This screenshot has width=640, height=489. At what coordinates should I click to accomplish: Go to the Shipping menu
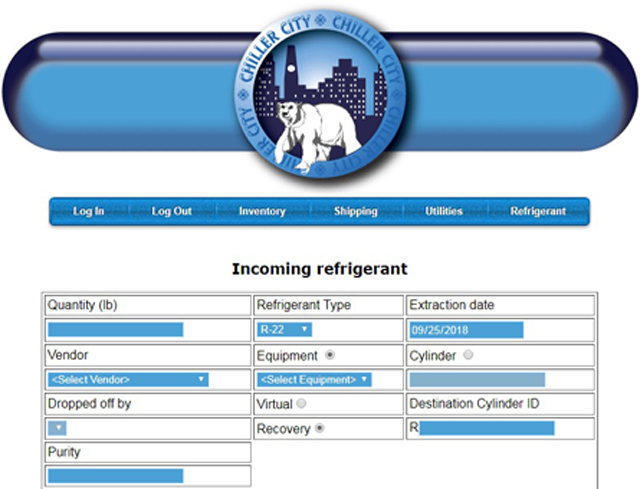pos(356,211)
